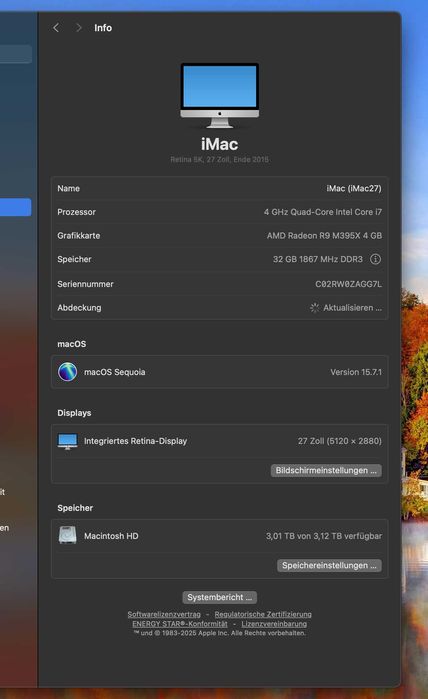Click AMD Radeon R9 M395X text
Image resolution: width=428 pixels, height=699 pixels.
coord(325,236)
